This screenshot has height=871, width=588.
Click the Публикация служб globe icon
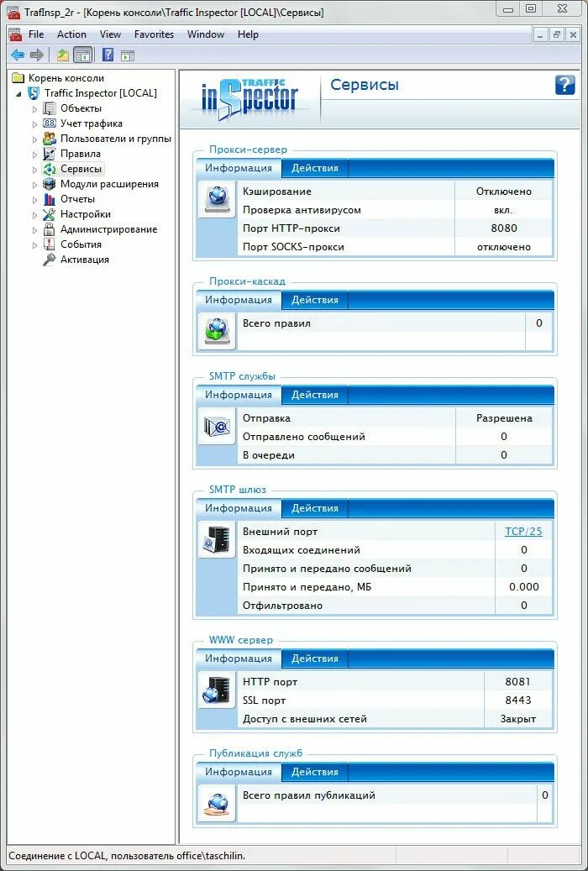217,803
